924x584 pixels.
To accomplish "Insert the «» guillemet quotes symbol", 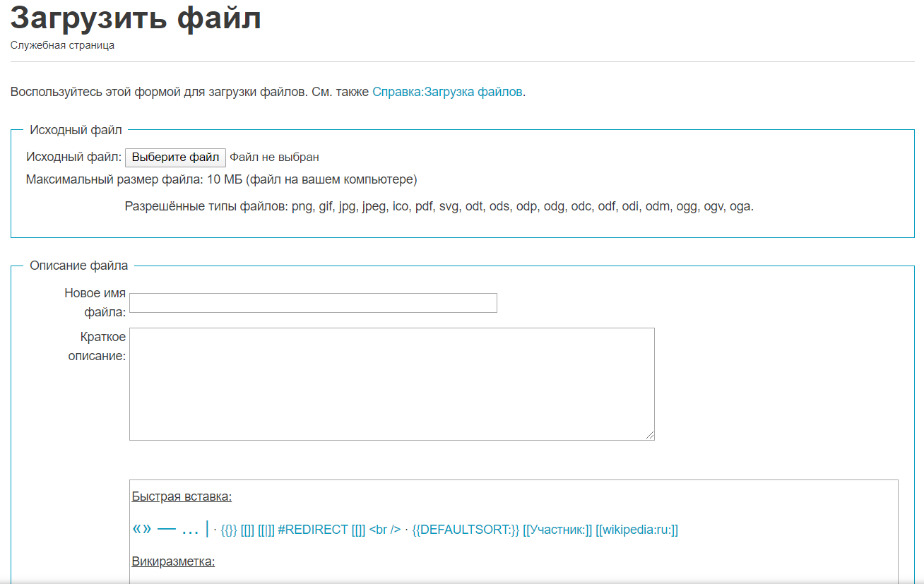I will point(142,530).
